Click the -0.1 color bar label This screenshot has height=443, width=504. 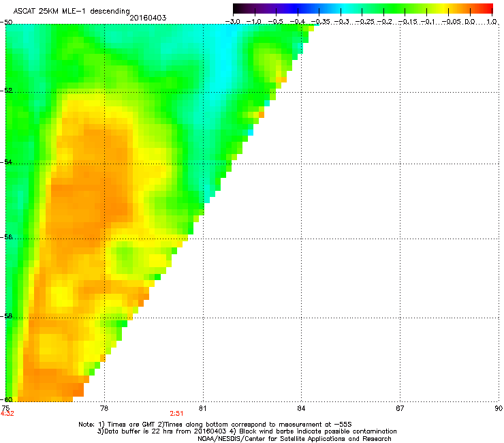(428, 22)
